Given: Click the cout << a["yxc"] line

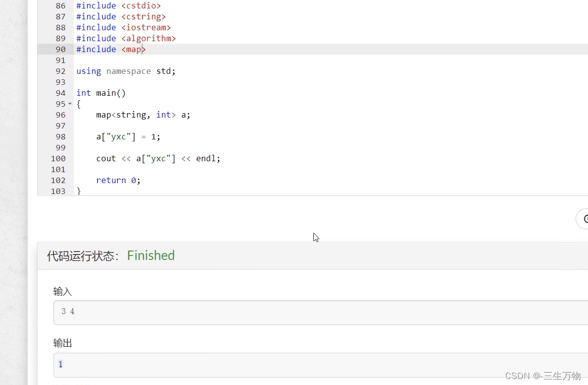Looking at the screenshot, I should pyautogui.click(x=158, y=158).
